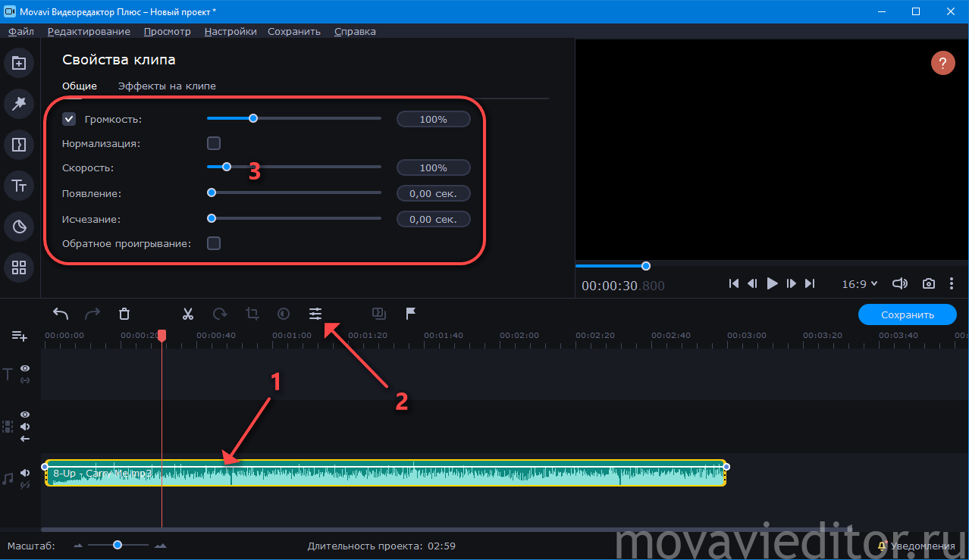Viewport: 969px width, 560px height.
Task: Hide the titles track with eye icon
Action: click(25, 369)
